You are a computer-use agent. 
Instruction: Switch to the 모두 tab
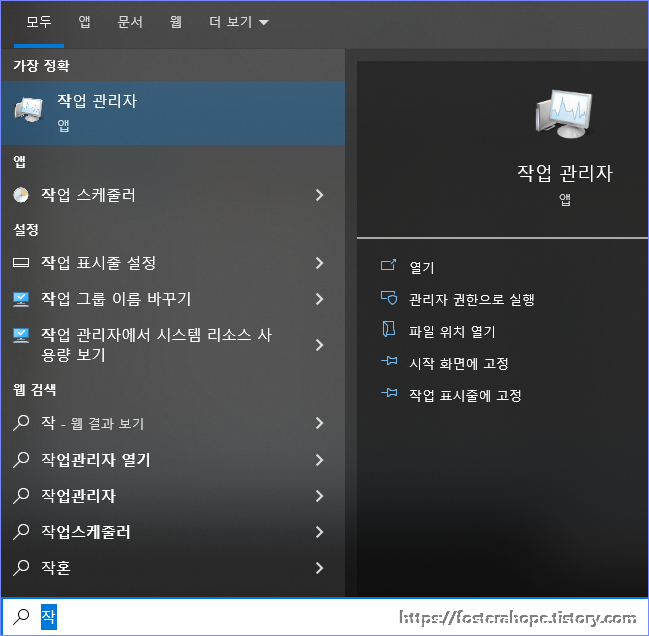pyautogui.click(x=39, y=22)
